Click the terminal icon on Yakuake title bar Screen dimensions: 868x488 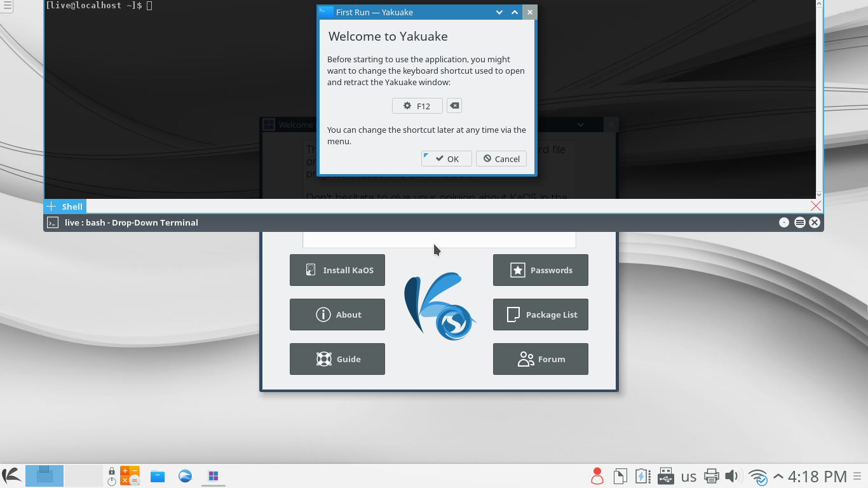[x=53, y=222]
